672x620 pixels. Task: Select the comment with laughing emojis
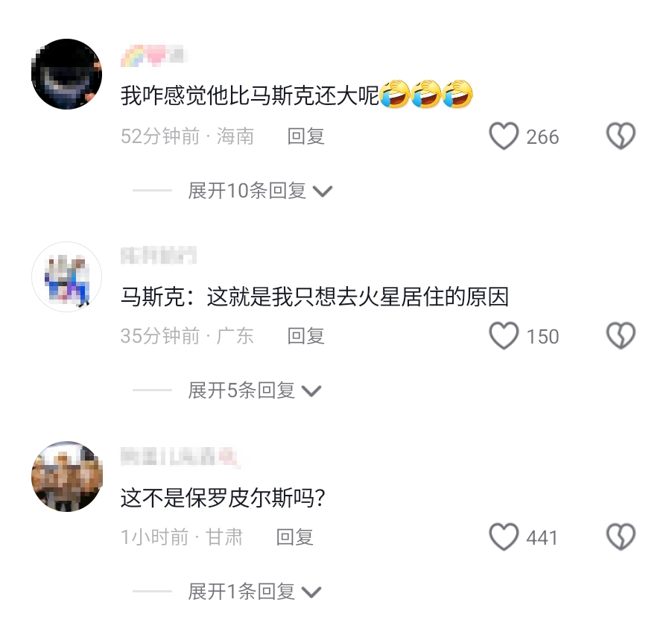[297, 95]
